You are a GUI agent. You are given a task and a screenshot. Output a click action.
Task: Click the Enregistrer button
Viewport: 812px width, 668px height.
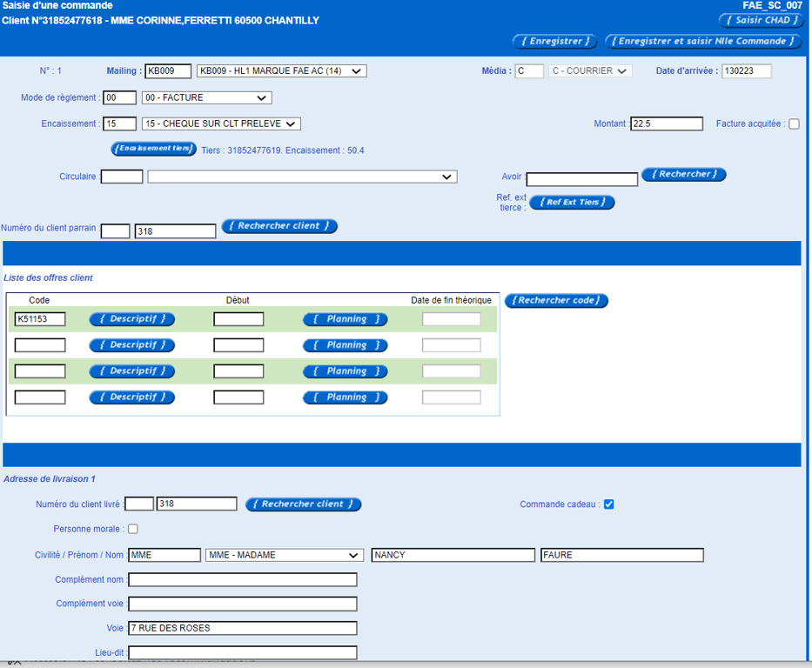(x=554, y=41)
